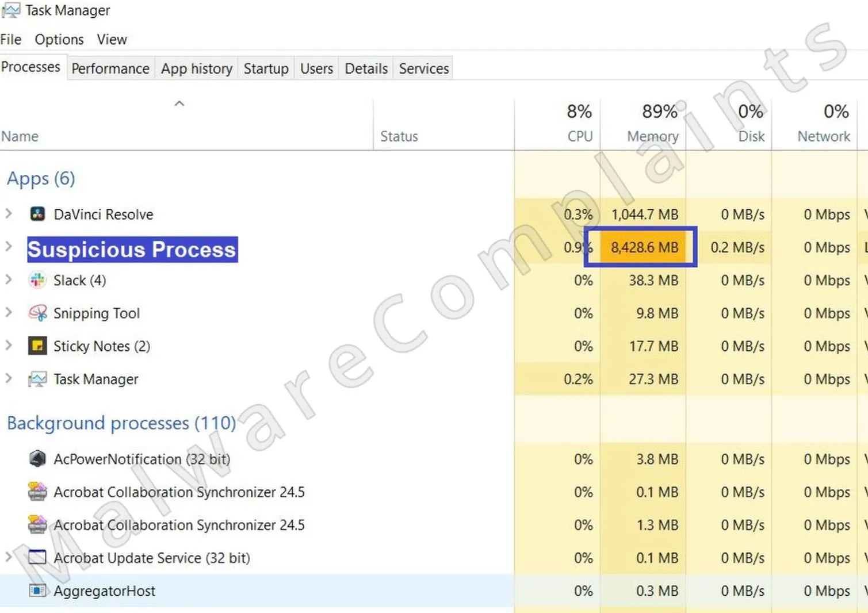Expand the Sticky Notes (2) group
This screenshot has height=613, width=868.
[x=9, y=346]
